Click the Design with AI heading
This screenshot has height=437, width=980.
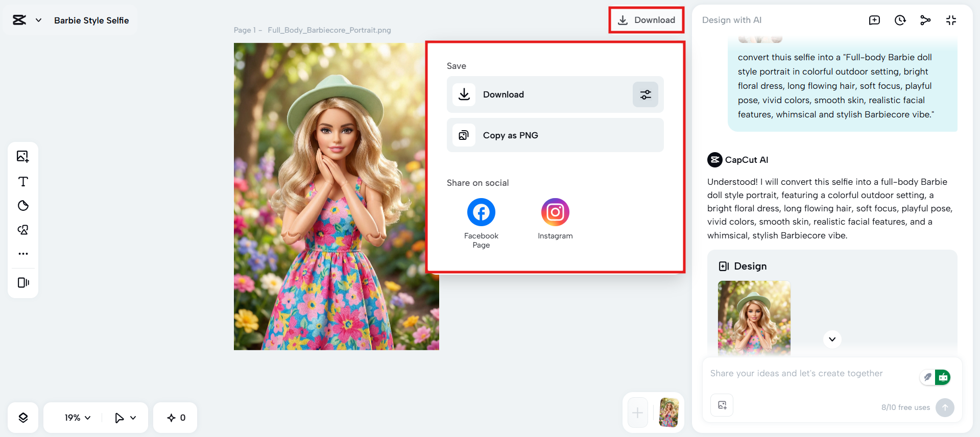[x=731, y=20]
